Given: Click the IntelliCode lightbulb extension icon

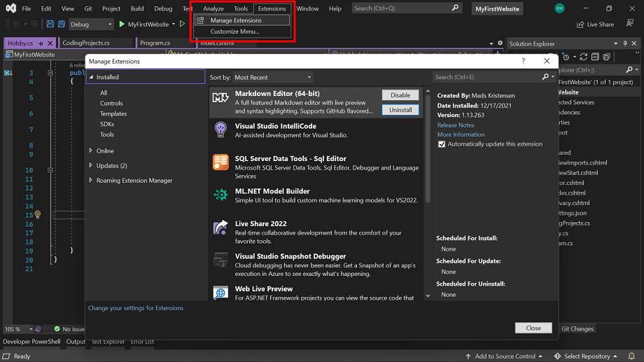Looking at the screenshot, I should [x=220, y=130].
